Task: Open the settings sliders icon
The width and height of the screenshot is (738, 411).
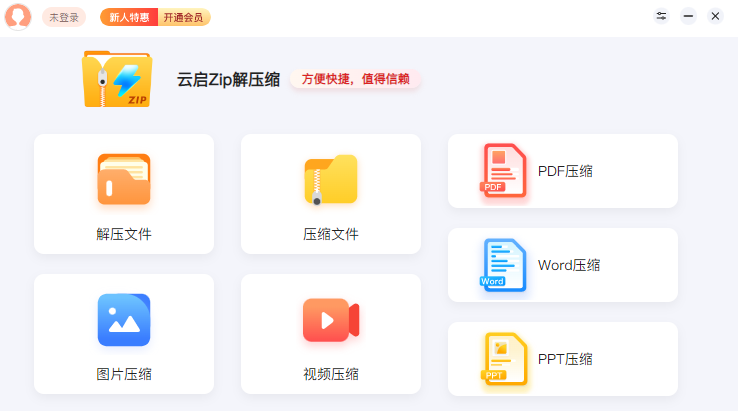Action: pos(661,16)
